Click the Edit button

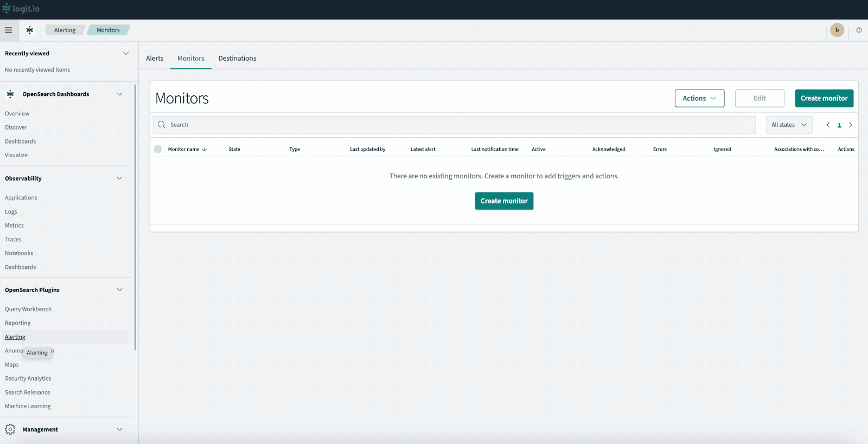tap(759, 98)
